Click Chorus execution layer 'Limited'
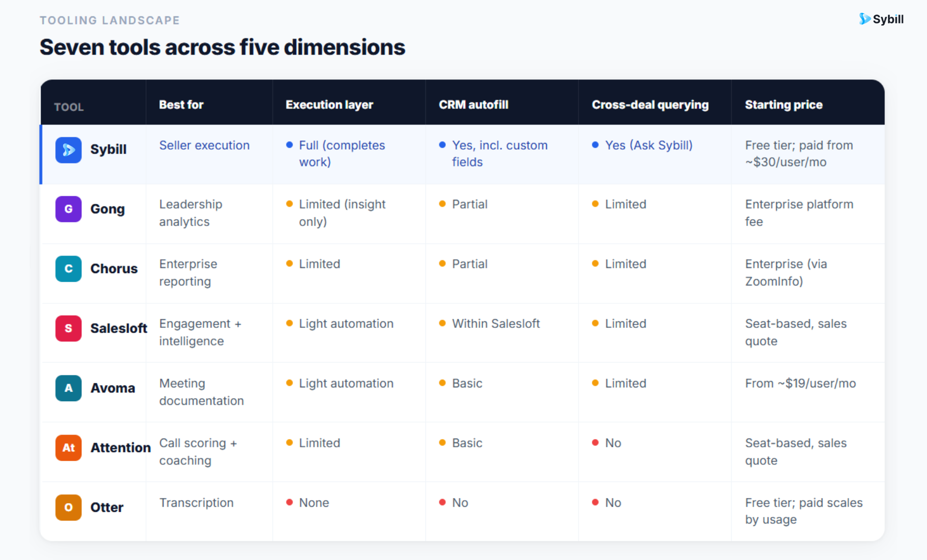The image size is (927, 560). pyautogui.click(x=319, y=264)
